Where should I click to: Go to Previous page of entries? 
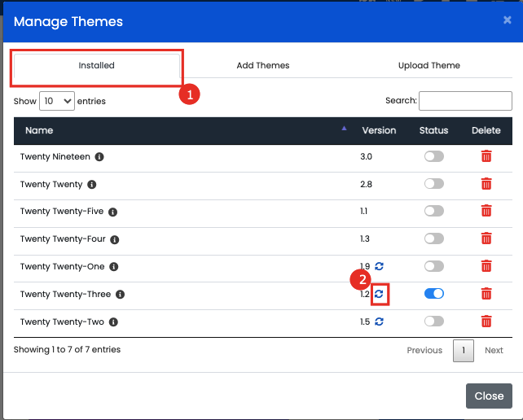[424, 350]
